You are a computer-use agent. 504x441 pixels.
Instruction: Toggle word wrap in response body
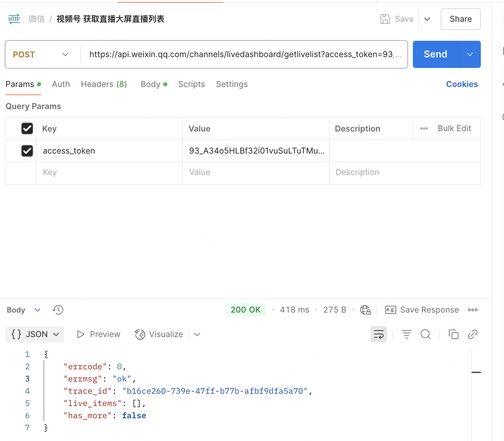pyautogui.click(x=379, y=334)
